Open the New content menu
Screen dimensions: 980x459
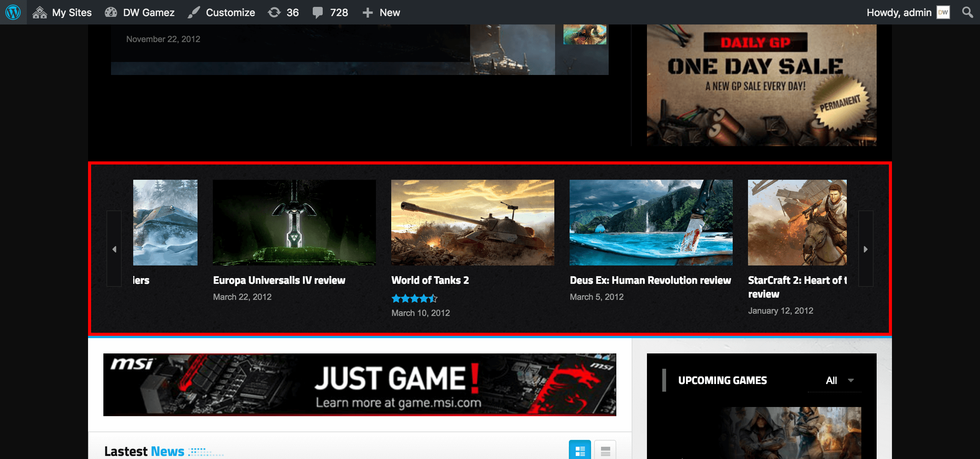click(x=381, y=12)
